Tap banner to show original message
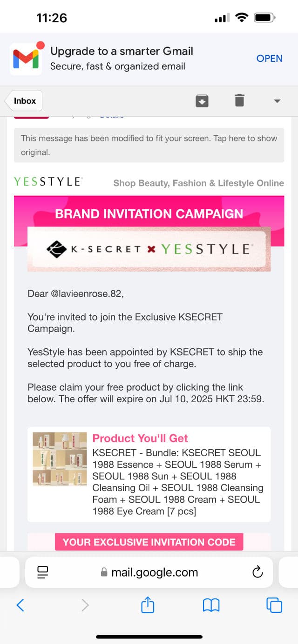This screenshot has height=644, width=298. pyautogui.click(x=149, y=145)
